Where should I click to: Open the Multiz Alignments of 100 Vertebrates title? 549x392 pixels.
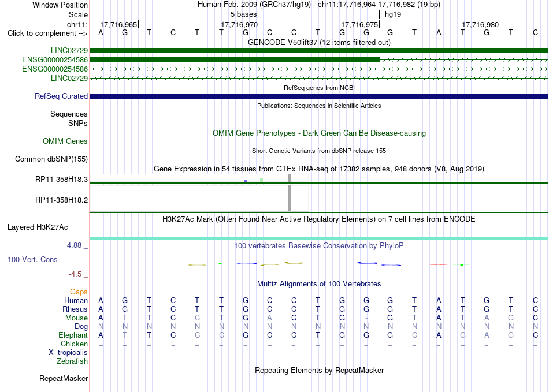point(319,283)
